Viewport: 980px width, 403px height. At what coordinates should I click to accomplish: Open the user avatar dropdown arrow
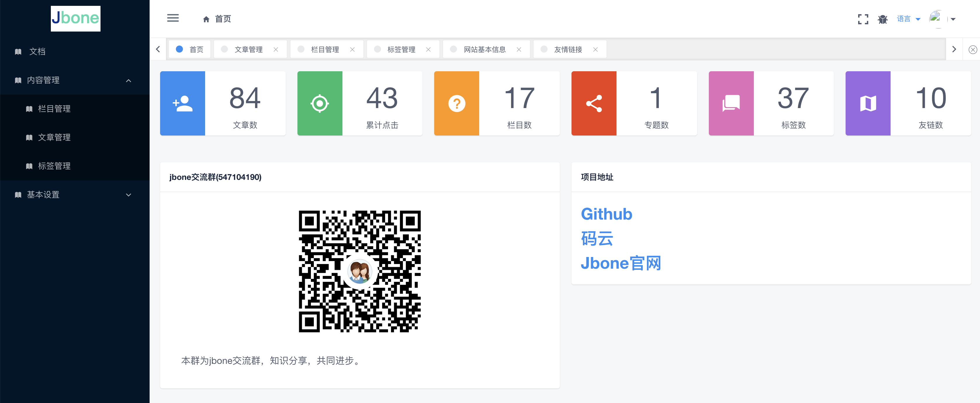click(953, 19)
